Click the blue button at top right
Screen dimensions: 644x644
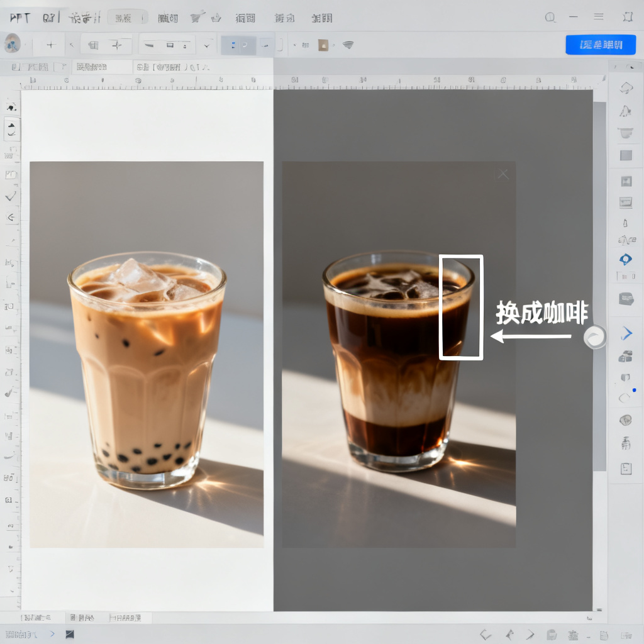601,45
